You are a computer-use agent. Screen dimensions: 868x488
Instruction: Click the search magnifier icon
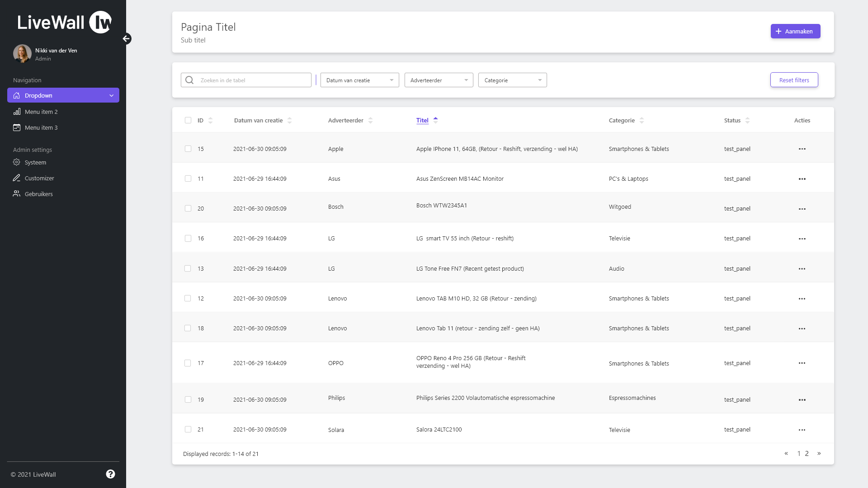189,80
